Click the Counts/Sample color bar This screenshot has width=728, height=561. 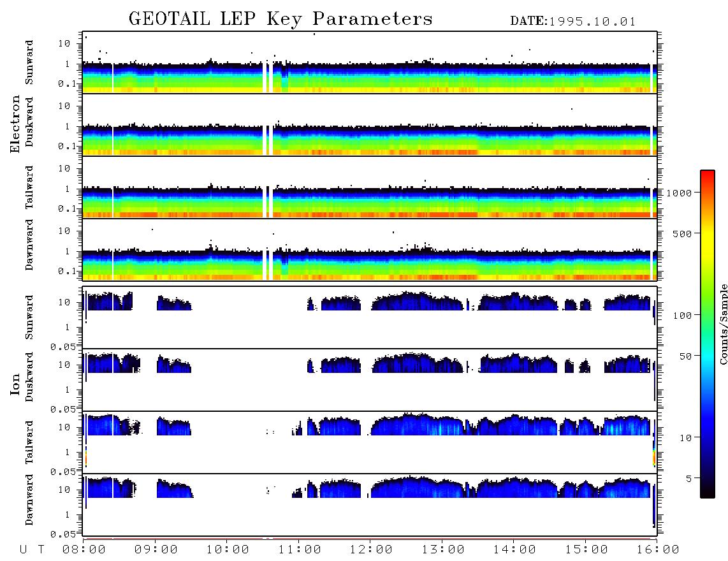pos(708,334)
